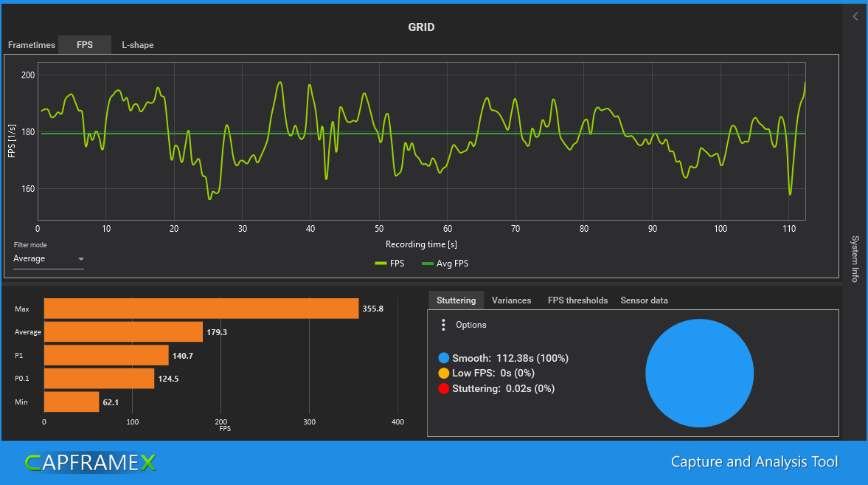Show the Sensor data tab
868x485 pixels.
644,300
